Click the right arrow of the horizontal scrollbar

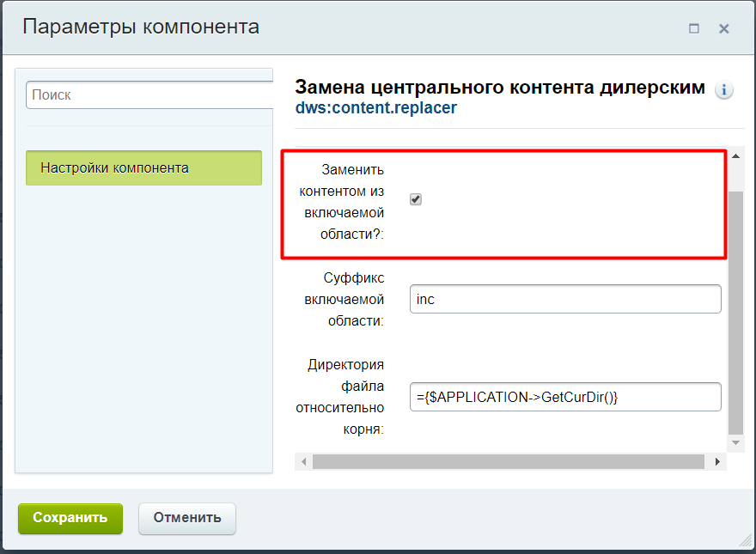[x=718, y=462]
